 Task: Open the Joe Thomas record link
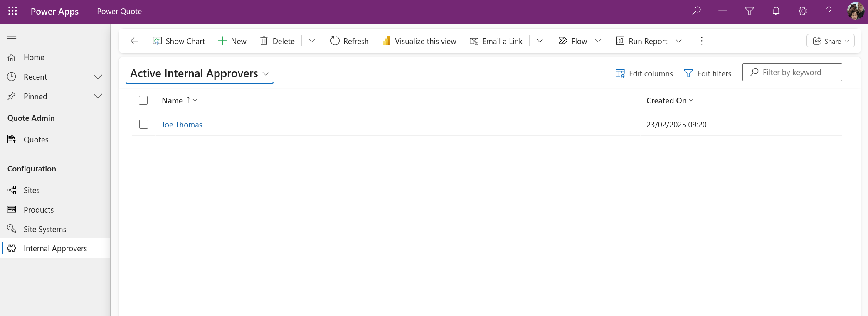(x=182, y=125)
